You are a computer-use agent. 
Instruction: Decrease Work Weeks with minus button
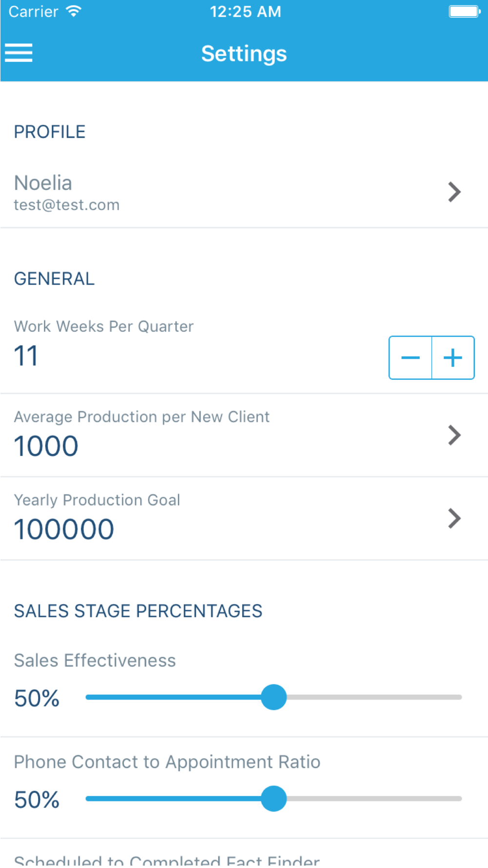(x=410, y=358)
